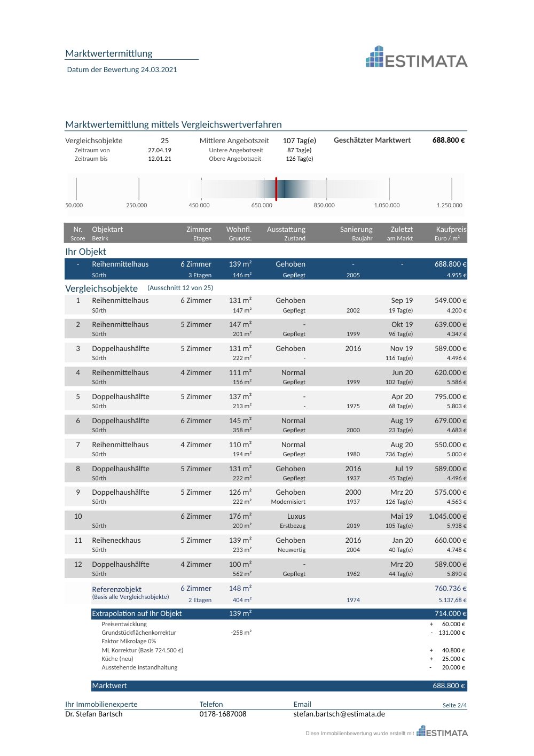Image resolution: width=534 pixels, height=756 pixels.
Task: Click the plot size "358 m²"
Action: (242, 430)
